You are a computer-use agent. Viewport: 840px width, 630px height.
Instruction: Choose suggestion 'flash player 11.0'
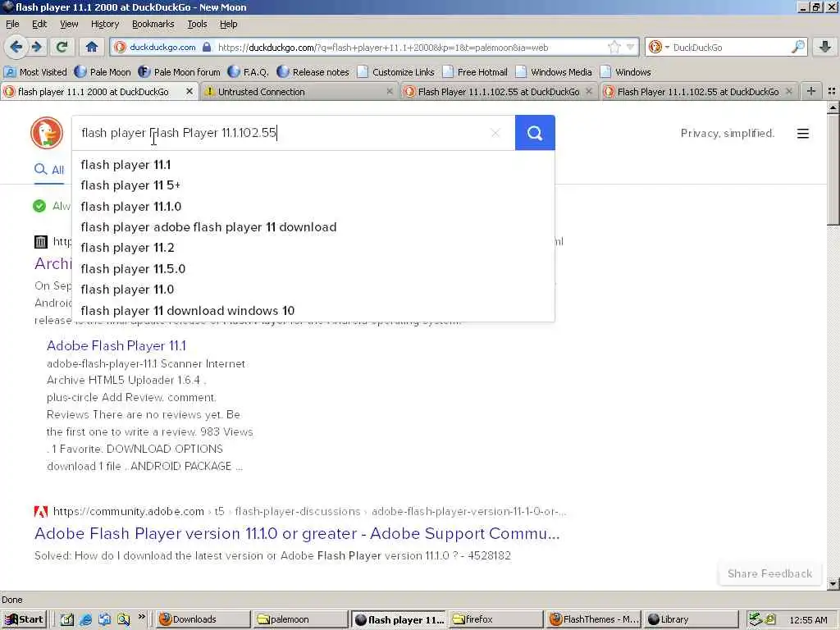tap(313, 290)
